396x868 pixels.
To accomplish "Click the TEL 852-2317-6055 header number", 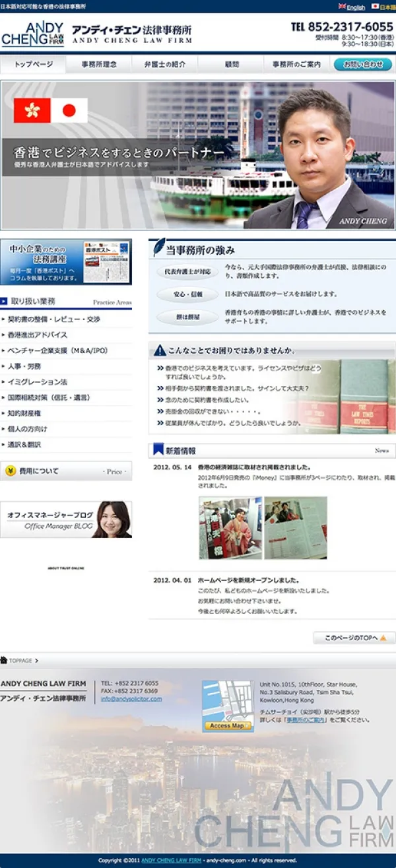I will pyautogui.click(x=342, y=27).
